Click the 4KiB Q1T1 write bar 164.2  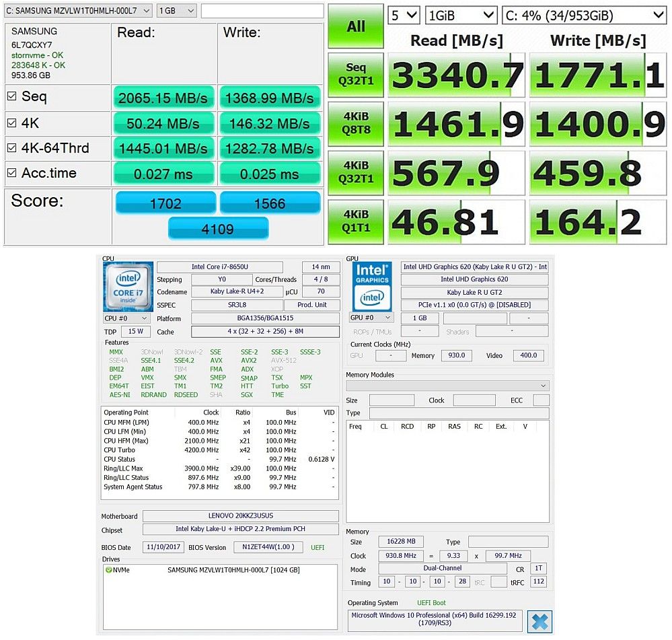click(598, 221)
